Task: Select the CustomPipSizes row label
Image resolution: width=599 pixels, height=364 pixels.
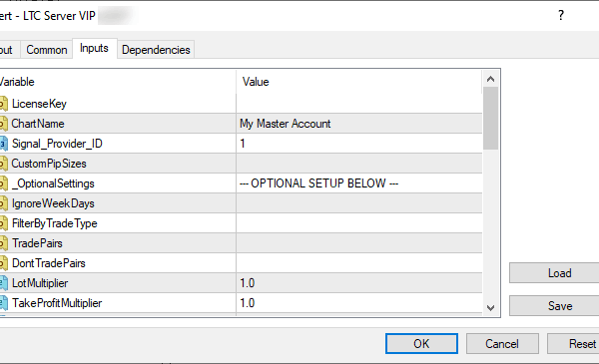Action: pyautogui.click(x=49, y=164)
